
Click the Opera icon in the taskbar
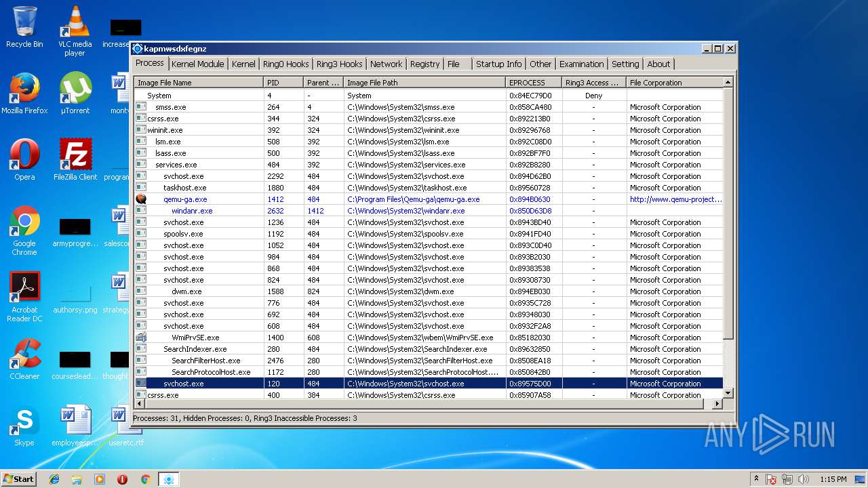[x=123, y=479]
